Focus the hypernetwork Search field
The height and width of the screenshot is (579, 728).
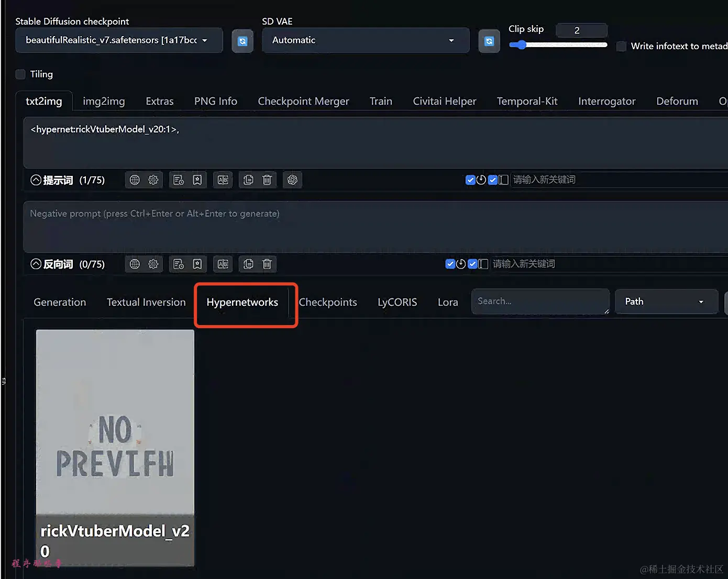[541, 302]
